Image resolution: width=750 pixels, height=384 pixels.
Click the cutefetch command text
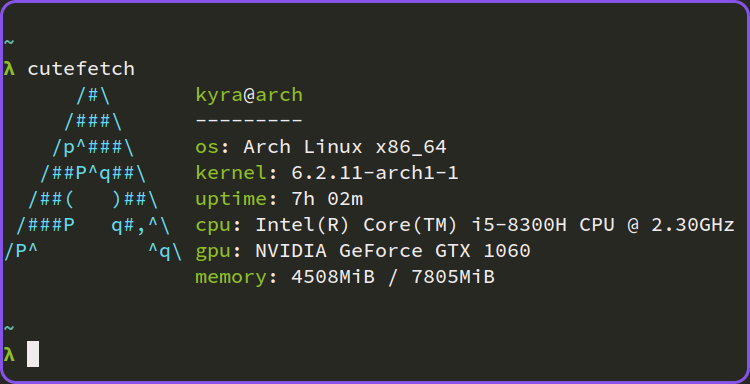point(81,69)
